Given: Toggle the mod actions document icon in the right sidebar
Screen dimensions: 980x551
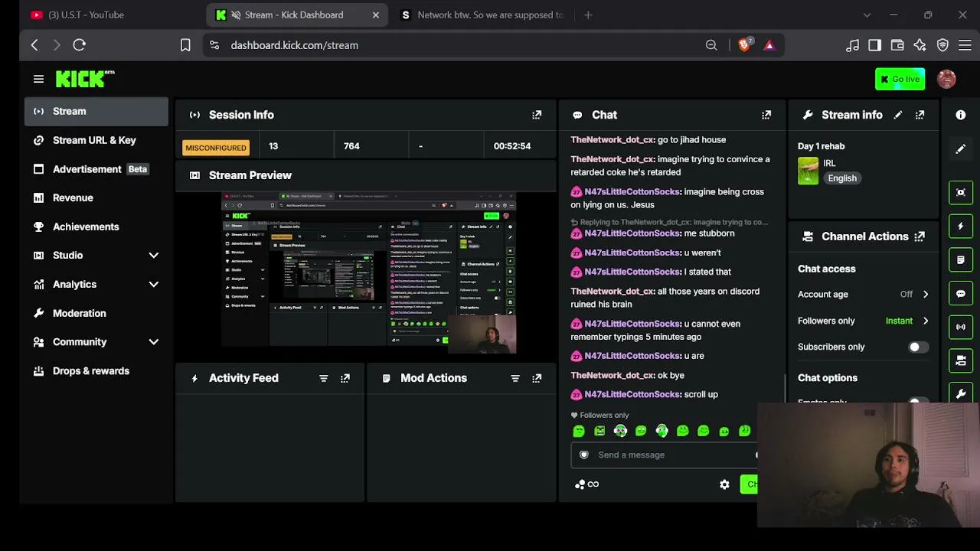Looking at the screenshot, I should point(961,259).
